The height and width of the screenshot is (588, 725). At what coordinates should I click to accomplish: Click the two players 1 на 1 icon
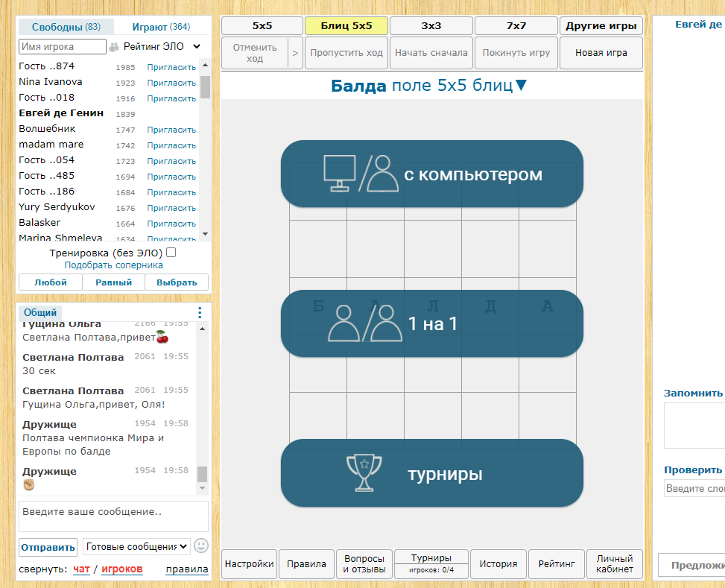(365, 323)
